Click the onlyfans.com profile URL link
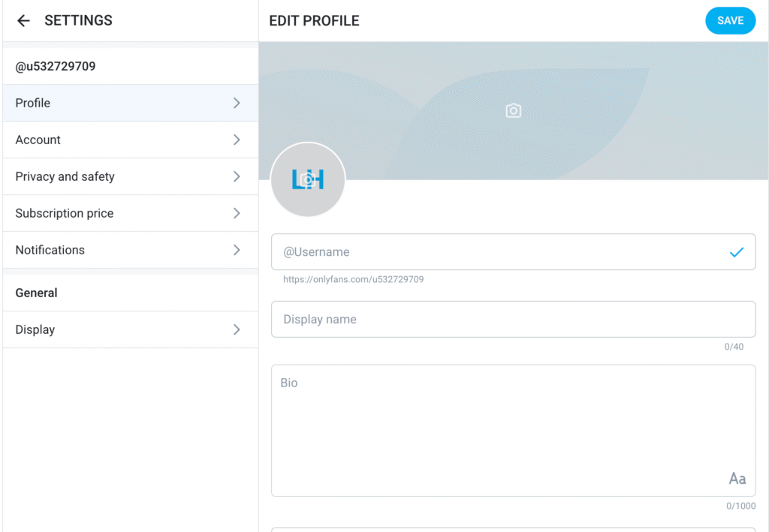Screen dimensions: 769x532 coord(353,279)
